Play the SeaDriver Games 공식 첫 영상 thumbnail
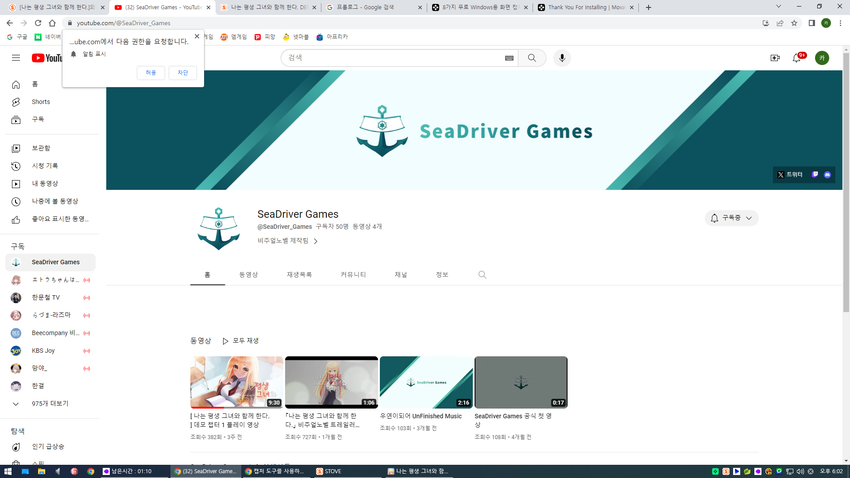The height and width of the screenshot is (478, 850). click(521, 382)
